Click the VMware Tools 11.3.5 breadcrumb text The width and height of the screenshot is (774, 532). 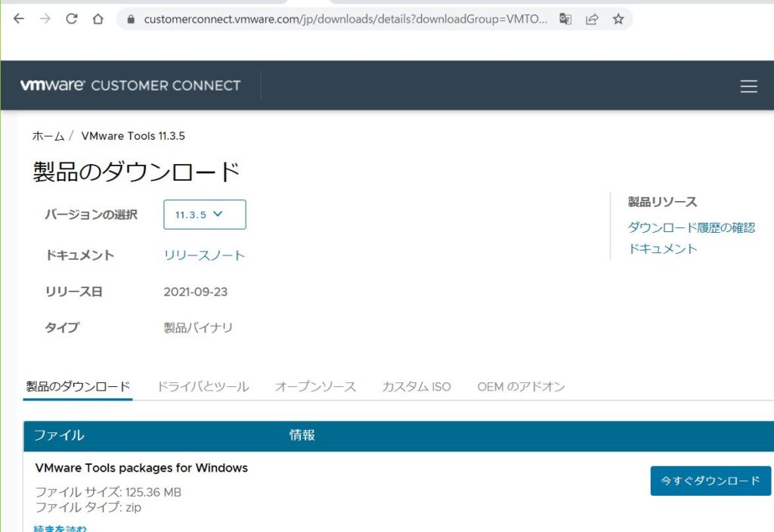(x=133, y=136)
